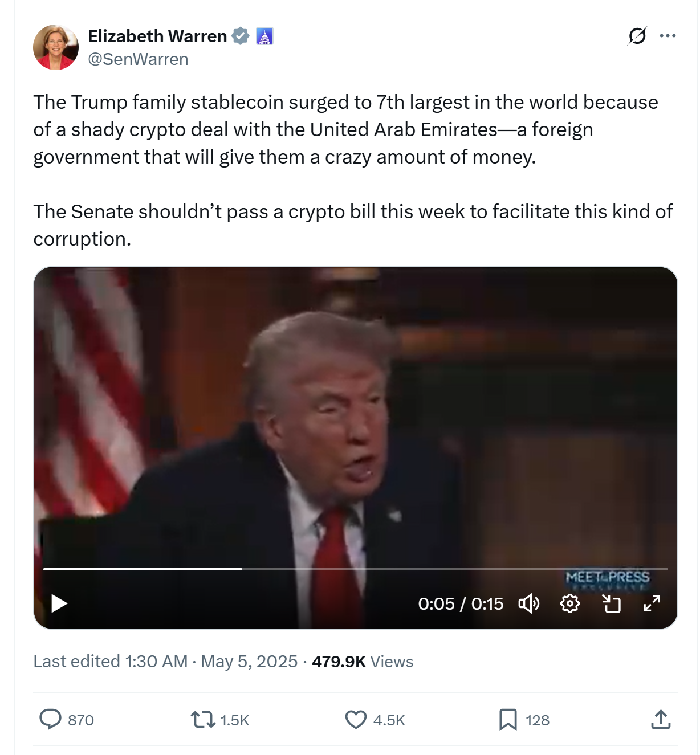
Task: Open the reply composer
Action: [52, 720]
